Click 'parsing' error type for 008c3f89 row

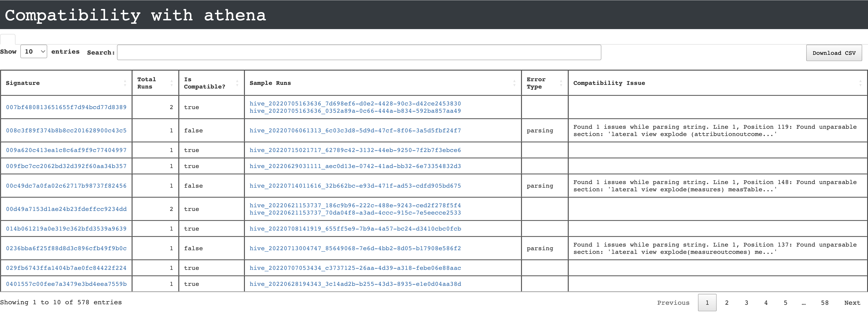(x=540, y=131)
